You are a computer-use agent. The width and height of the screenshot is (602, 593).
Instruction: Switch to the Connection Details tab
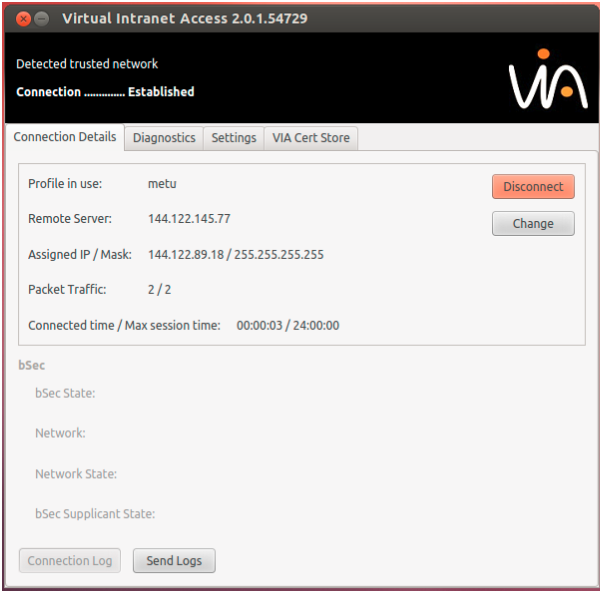pyautogui.click(x=65, y=137)
